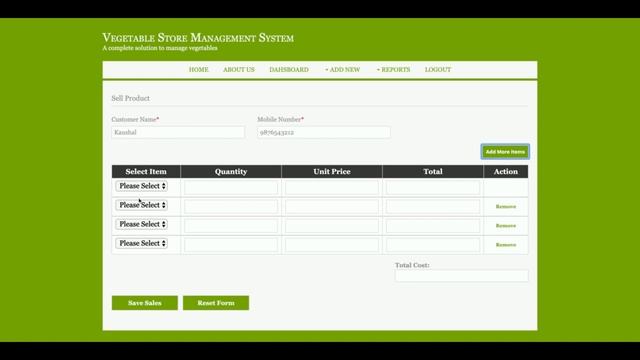Screen dimensions: 640x360
Task: Remove the third item row
Action: pos(506,226)
